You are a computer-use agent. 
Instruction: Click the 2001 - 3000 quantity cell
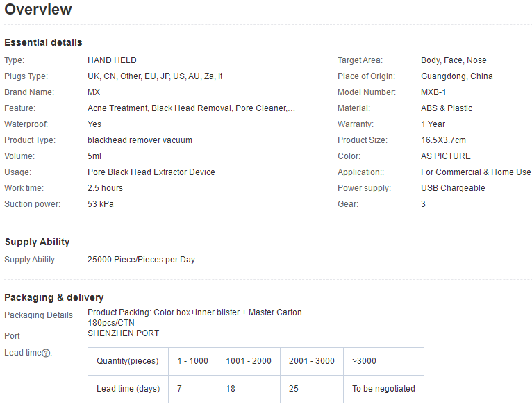312,361
